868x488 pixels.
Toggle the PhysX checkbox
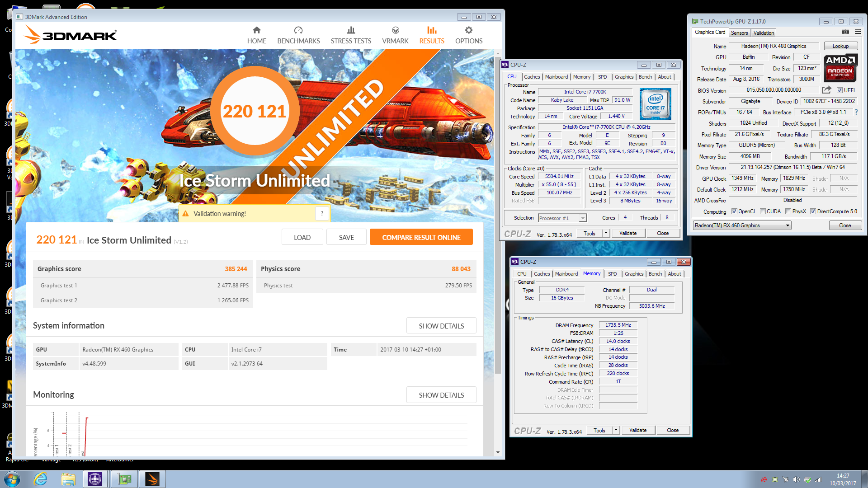788,211
